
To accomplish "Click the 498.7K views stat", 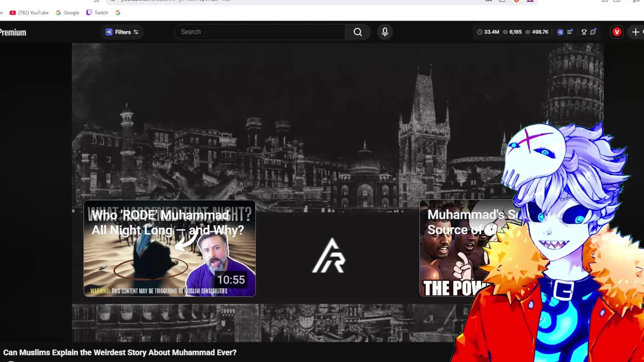I will point(536,32).
